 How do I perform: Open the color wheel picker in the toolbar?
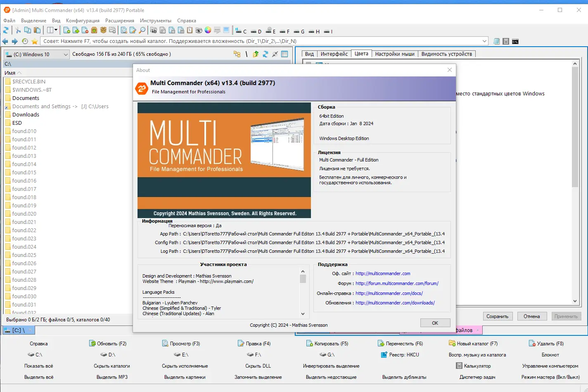[208, 31]
